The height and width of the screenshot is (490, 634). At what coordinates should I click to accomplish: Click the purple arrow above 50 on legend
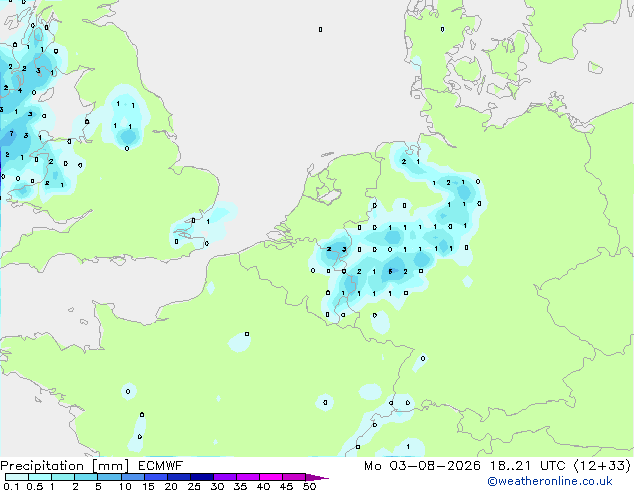317,477
